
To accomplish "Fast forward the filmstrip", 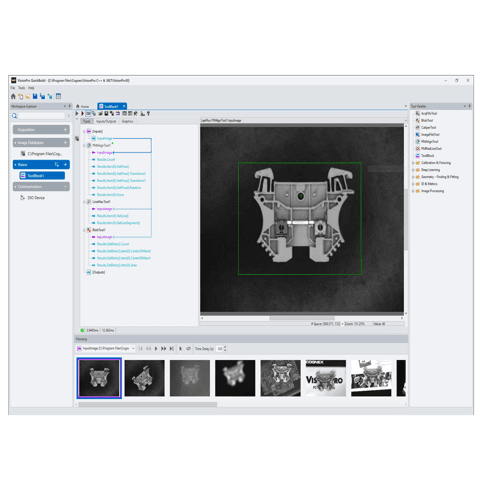I will (x=163, y=348).
